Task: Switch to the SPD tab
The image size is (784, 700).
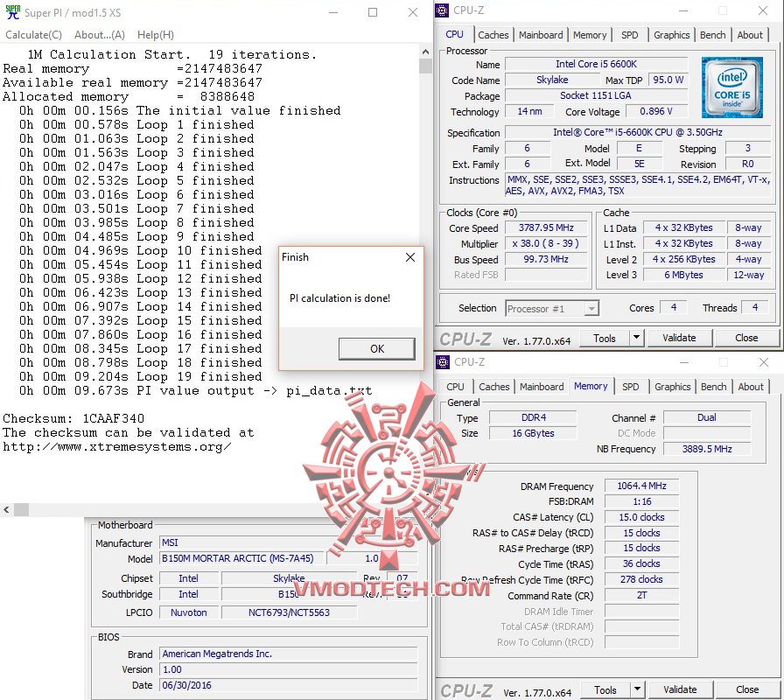Action: click(632, 34)
